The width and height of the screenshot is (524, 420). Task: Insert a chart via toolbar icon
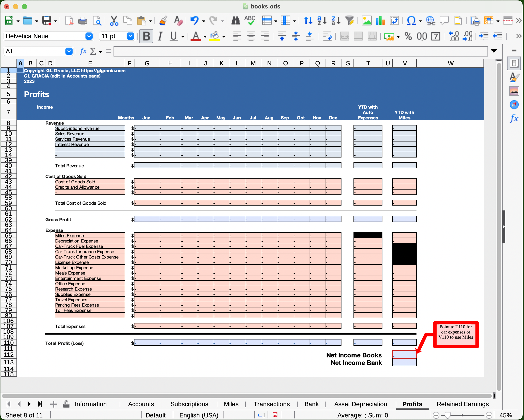click(380, 21)
